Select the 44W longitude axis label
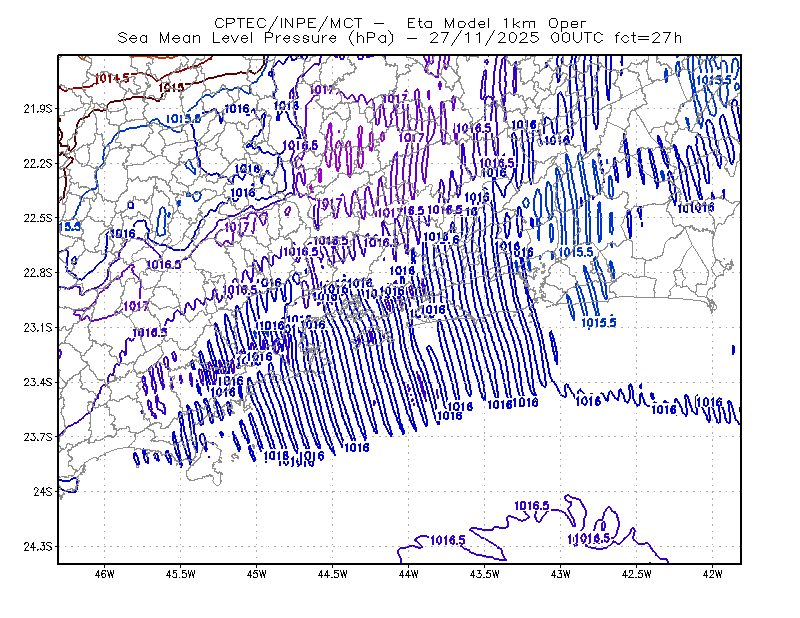The image size is (800, 618). [408, 574]
